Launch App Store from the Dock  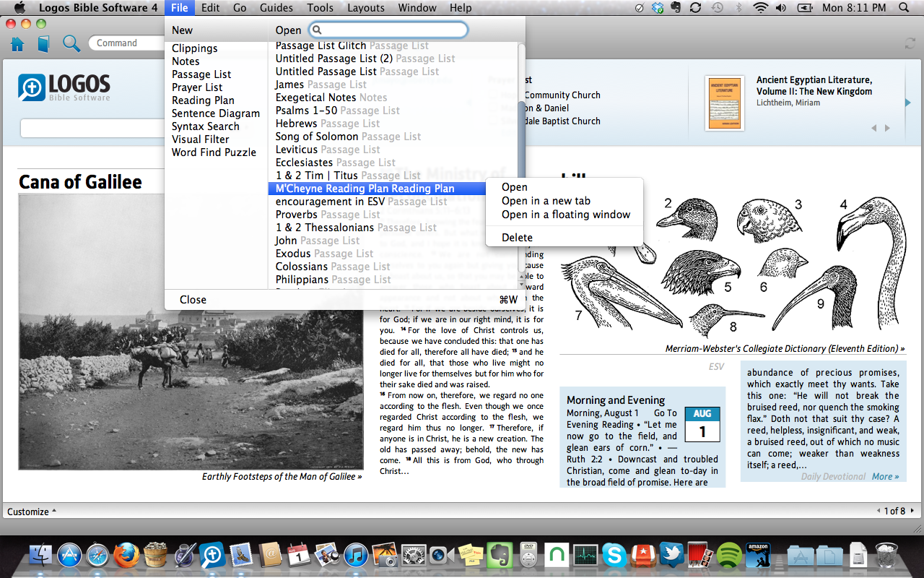click(70, 555)
